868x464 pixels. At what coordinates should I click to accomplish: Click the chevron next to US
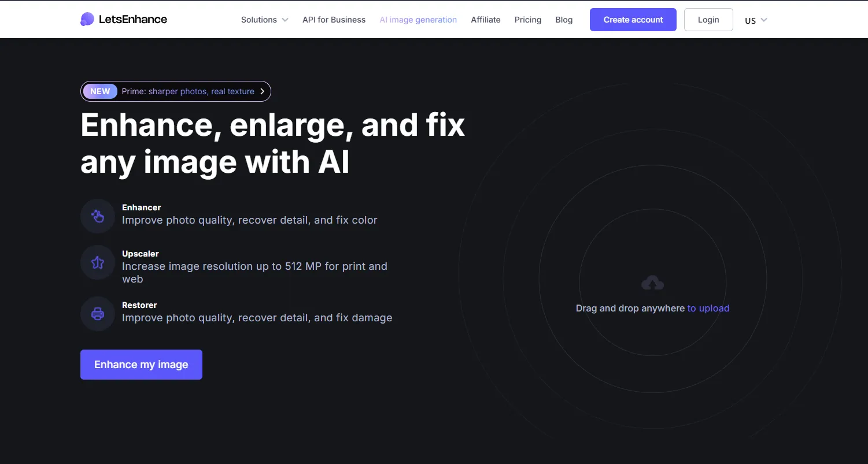pyautogui.click(x=764, y=20)
